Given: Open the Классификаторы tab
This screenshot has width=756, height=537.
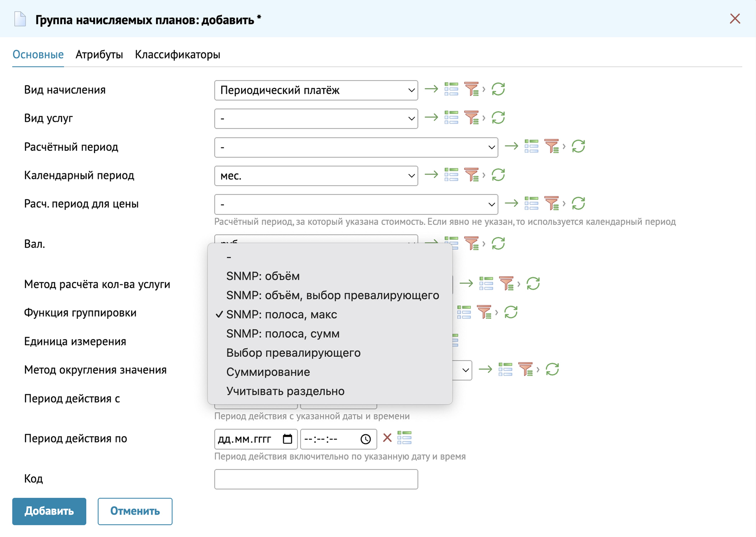Looking at the screenshot, I should coord(177,54).
